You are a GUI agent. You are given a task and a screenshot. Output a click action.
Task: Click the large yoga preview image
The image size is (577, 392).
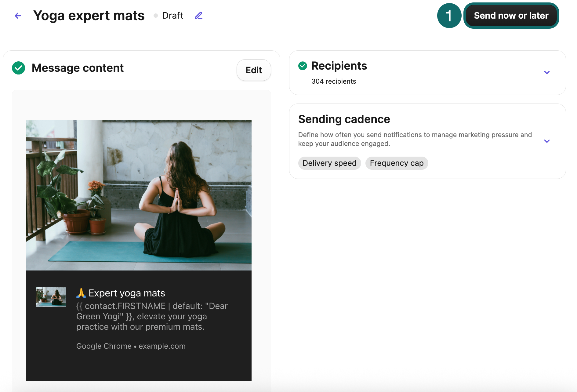click(139, 195)
